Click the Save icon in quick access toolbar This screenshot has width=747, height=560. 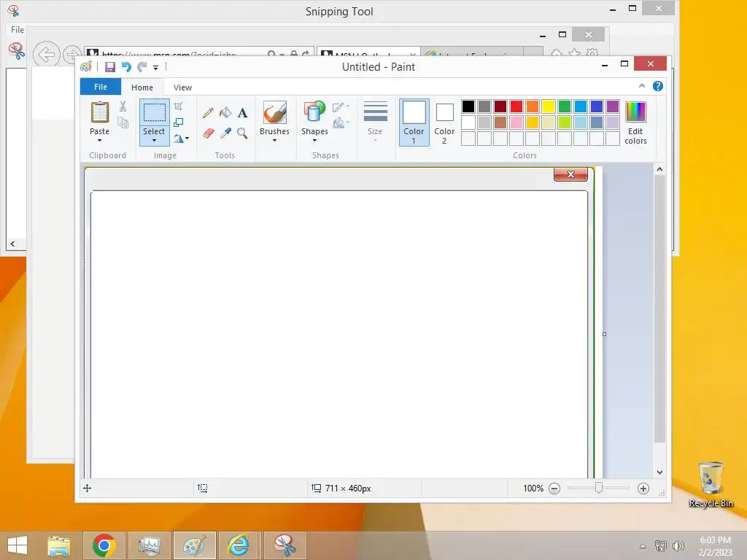[110, 67]
